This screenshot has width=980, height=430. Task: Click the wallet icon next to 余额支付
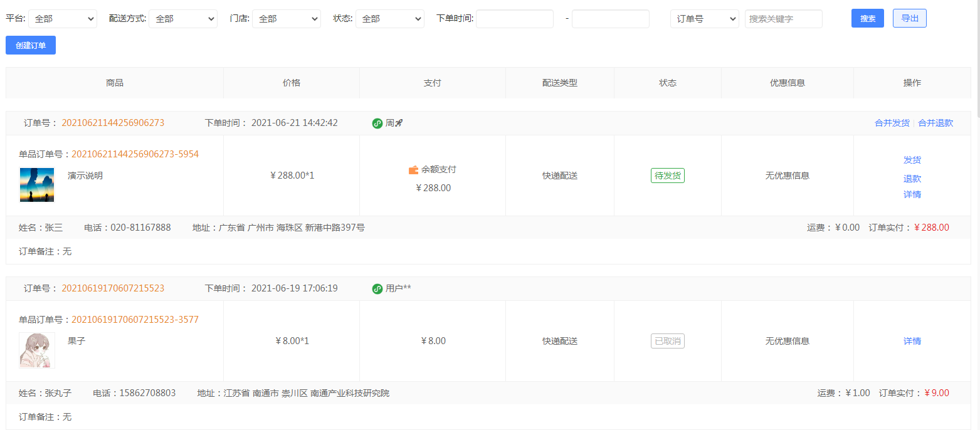pyautogui.click(x=413, y=170)
